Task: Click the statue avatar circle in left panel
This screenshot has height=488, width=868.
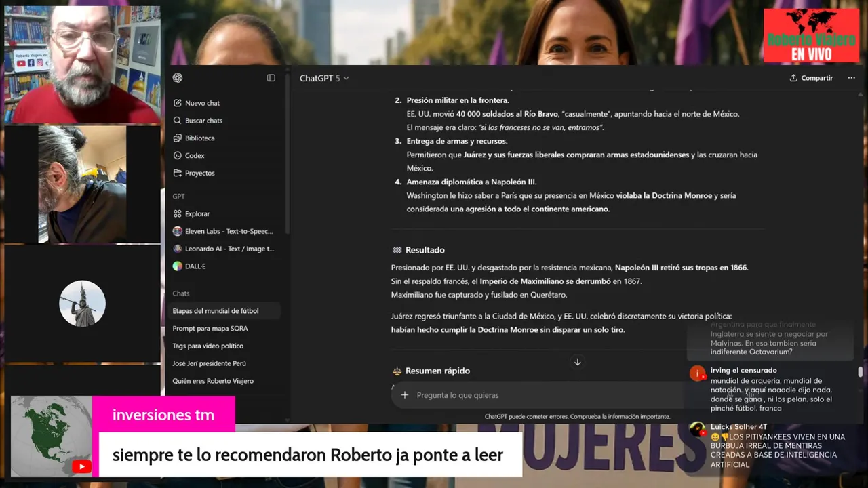Action: (x=83, y=304)
